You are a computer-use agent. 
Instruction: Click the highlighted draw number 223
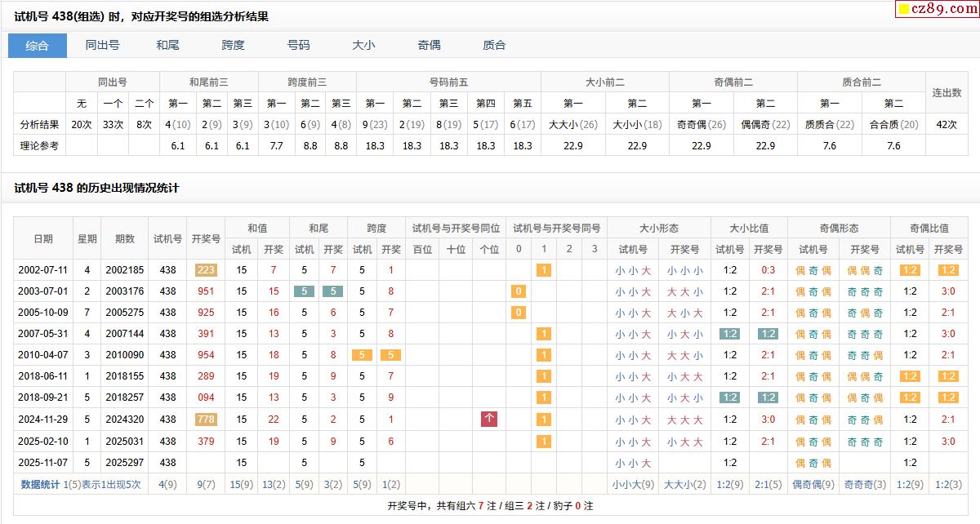(206, 270)
